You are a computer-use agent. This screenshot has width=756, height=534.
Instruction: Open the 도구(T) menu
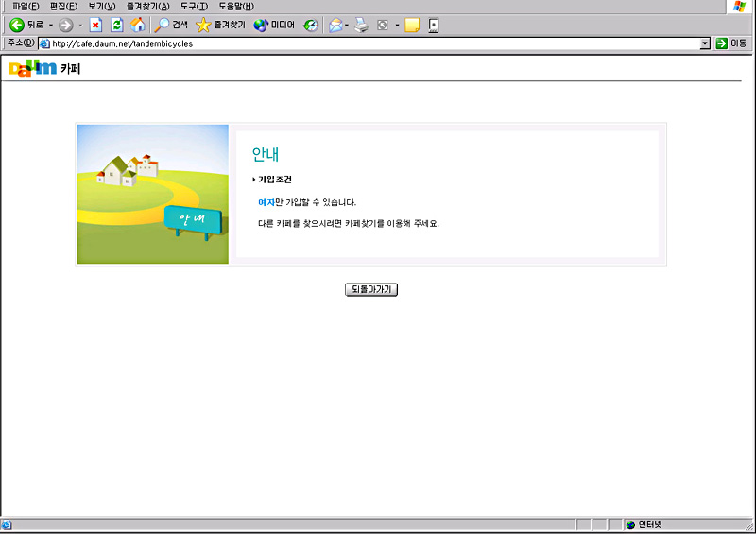pos(194,7)
